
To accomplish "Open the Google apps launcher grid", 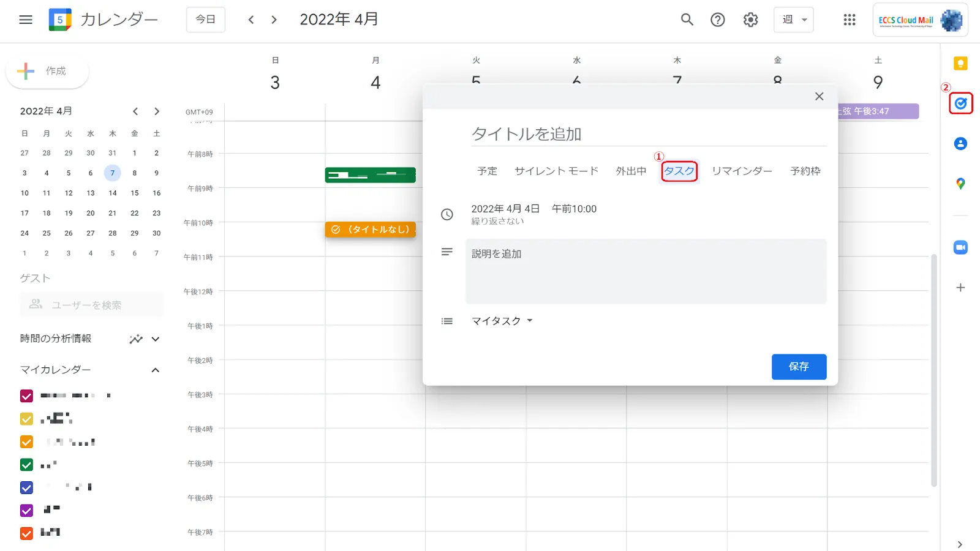I will (x=849, y=19).
